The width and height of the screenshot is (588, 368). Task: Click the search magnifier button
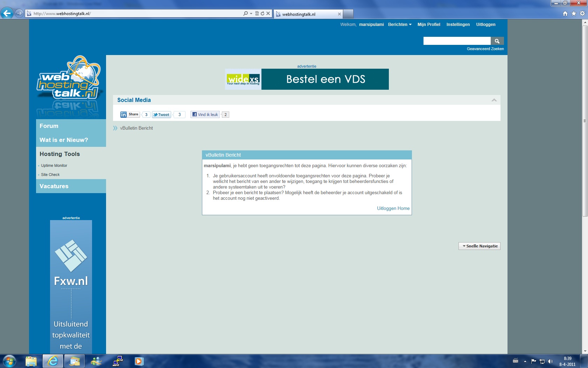[497, 41]
